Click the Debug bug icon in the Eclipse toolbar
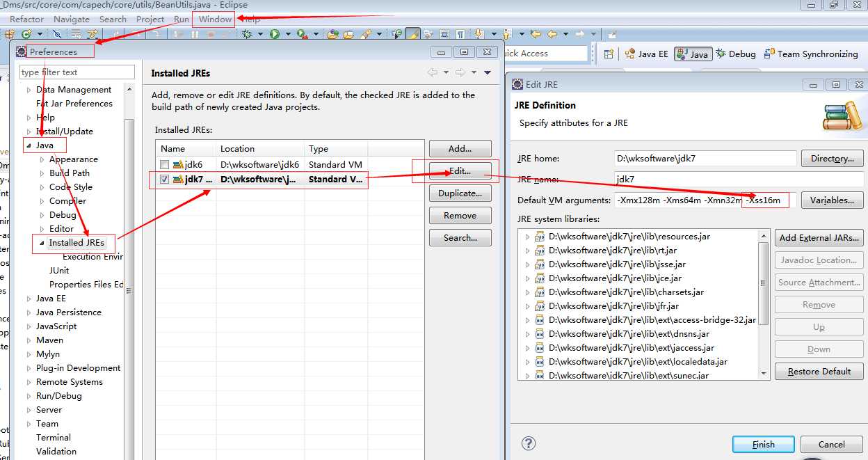 [246, 33]
